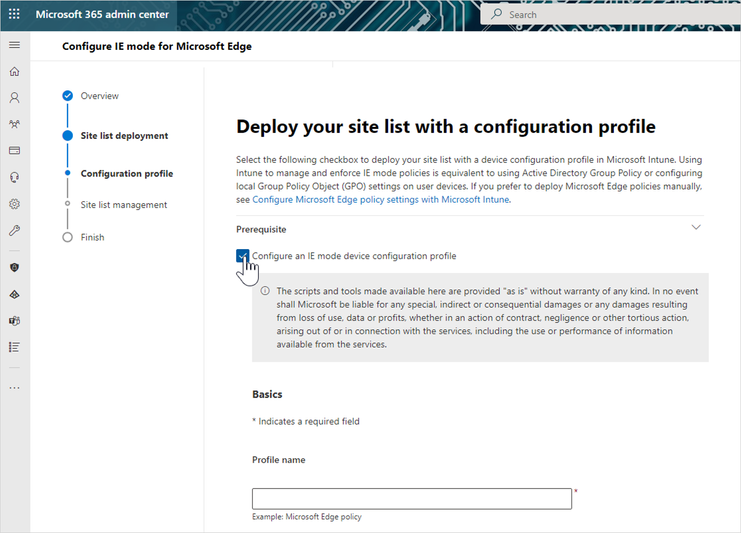Image resolution: width=741 pixels, height=533 pixels.
Task: Open the app launcher waffle icon
Action: click(14, 14)
